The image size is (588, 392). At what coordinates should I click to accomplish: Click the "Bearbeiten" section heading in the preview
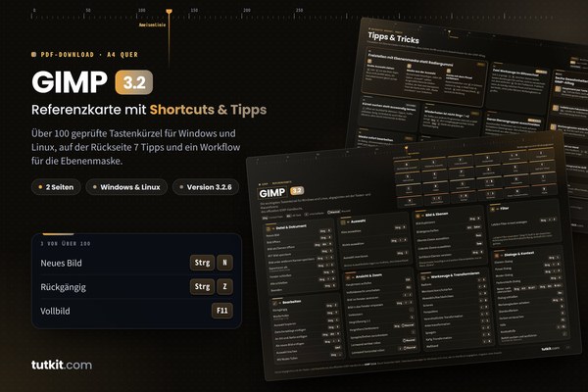(x=291, y=301)
